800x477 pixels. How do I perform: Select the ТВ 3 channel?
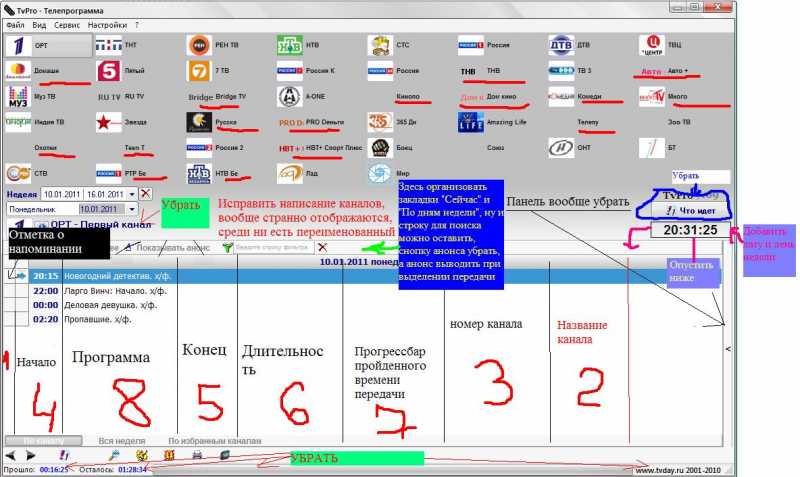coord(570,71)
